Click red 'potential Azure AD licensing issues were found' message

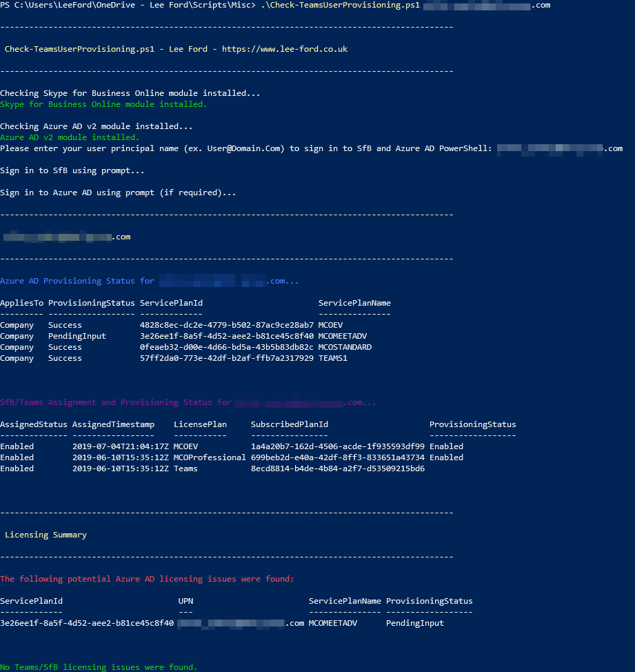coord(147,579)
